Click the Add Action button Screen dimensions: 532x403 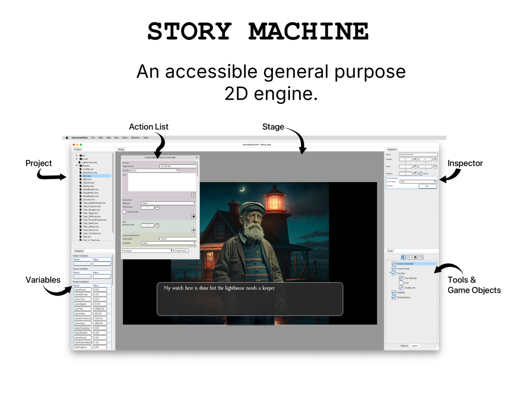[x=181, y=251]
